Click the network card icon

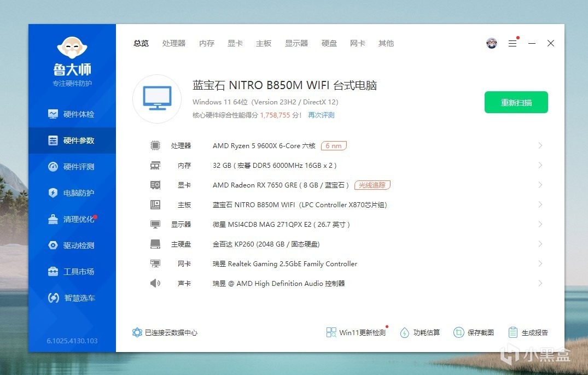pyautogui.click(x=155, y=263)
